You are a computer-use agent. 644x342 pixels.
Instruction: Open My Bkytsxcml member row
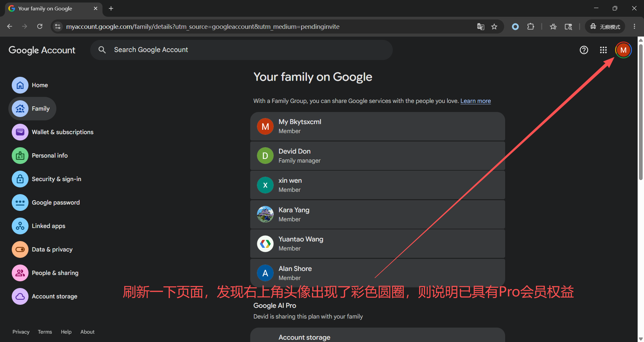tap(378, 126)
